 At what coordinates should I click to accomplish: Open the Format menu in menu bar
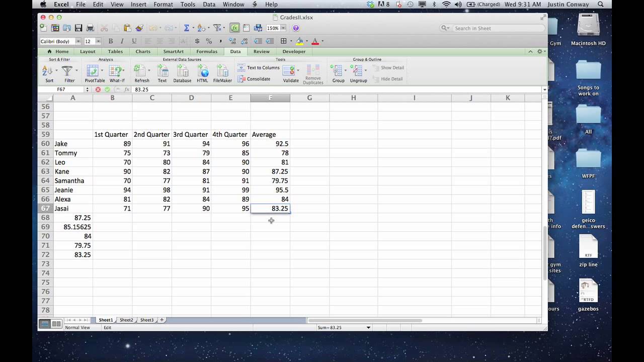[x=163, y=5]
